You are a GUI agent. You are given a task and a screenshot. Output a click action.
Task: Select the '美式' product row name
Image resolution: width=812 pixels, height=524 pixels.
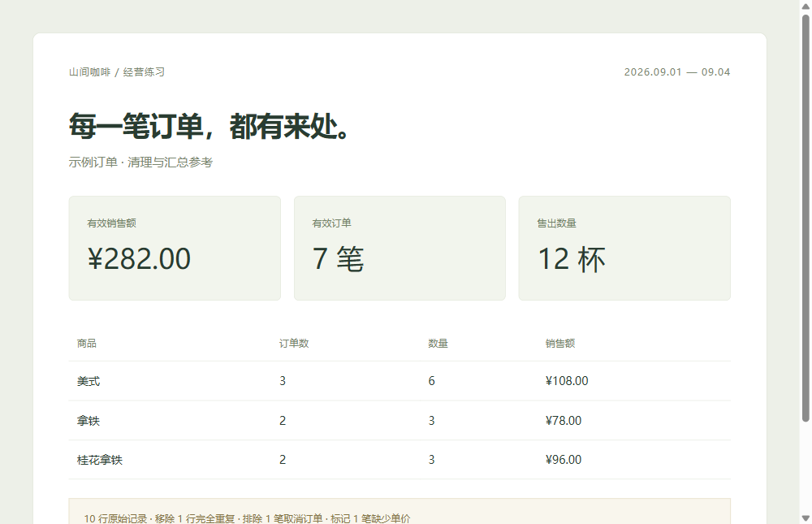(x=88, y=381)
